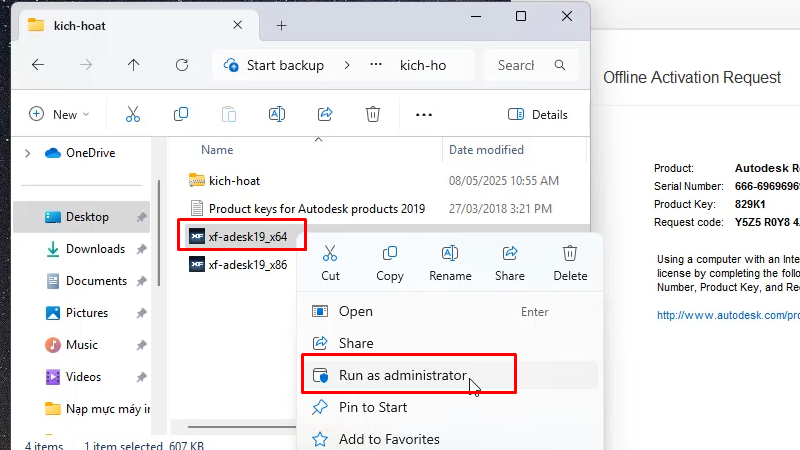Click the Rename icon in the toolbar
Screen dimensions: 800x450
(277, 114)
